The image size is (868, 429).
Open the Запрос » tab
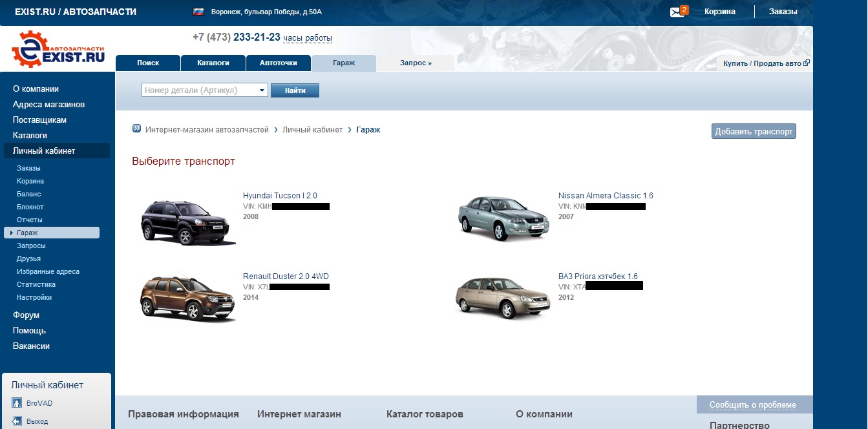click(416, 63)
